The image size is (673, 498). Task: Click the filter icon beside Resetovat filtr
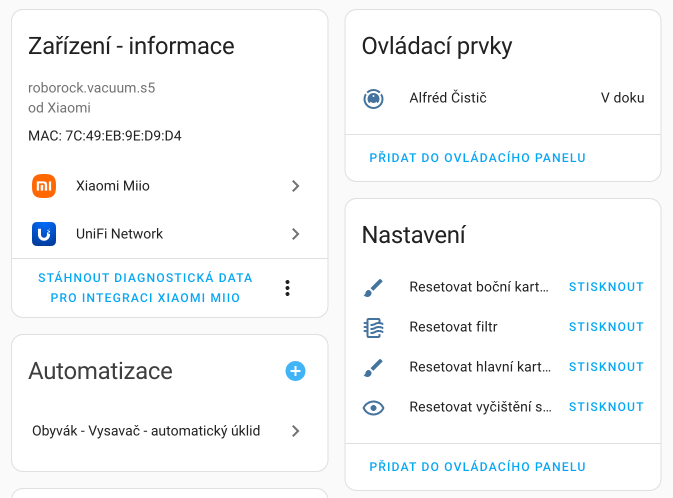click(x=373, y=327)
